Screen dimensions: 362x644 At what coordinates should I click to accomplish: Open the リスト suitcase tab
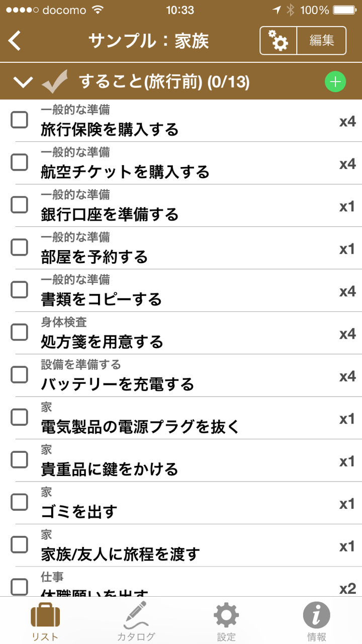pos(45,621)
